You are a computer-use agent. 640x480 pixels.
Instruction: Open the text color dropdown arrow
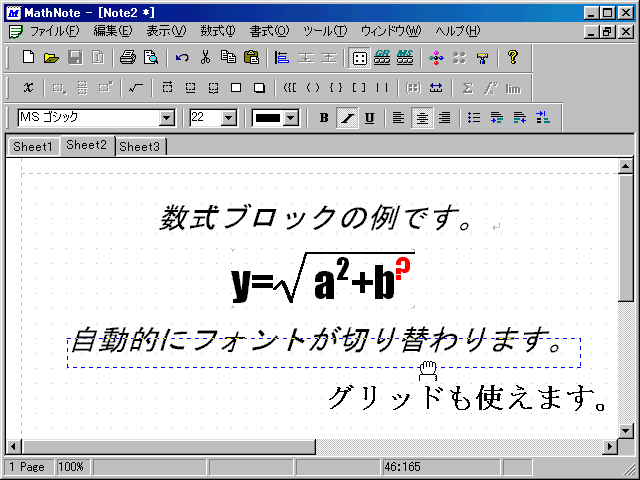pyautogui.click(x=291, y=118)
